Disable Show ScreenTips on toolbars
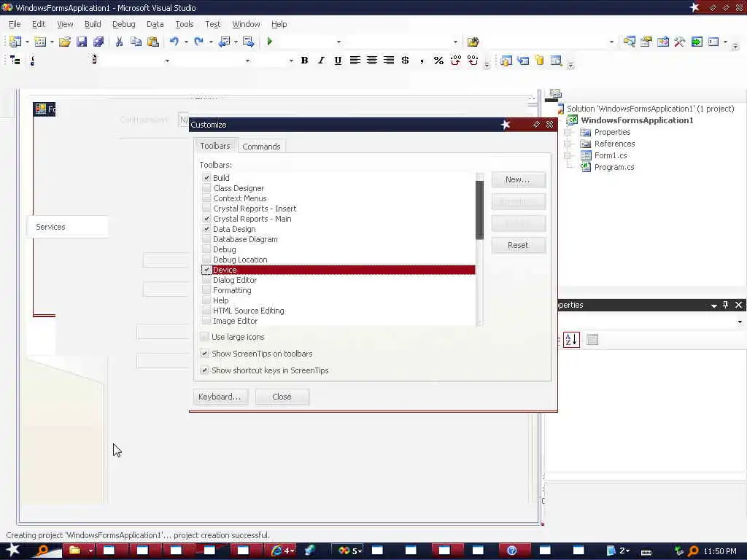Image resolution: width=747 pixels, height=560 pixels. (x=204, y=354)
